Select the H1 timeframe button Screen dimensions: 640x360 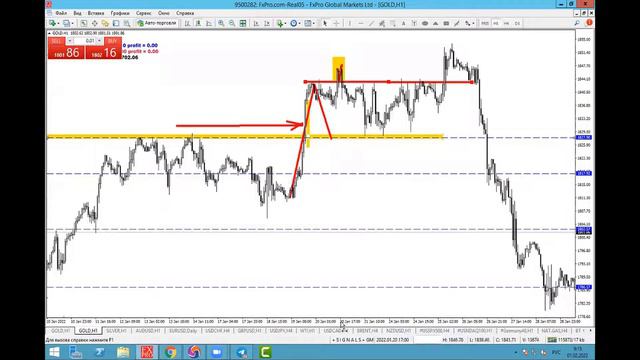[x=496, y=23]
